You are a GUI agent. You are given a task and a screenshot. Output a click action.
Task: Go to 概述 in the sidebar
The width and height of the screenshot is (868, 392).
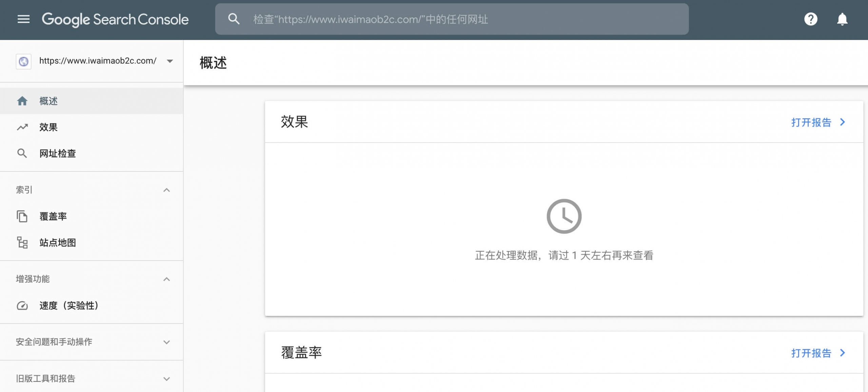coord(92,101)
